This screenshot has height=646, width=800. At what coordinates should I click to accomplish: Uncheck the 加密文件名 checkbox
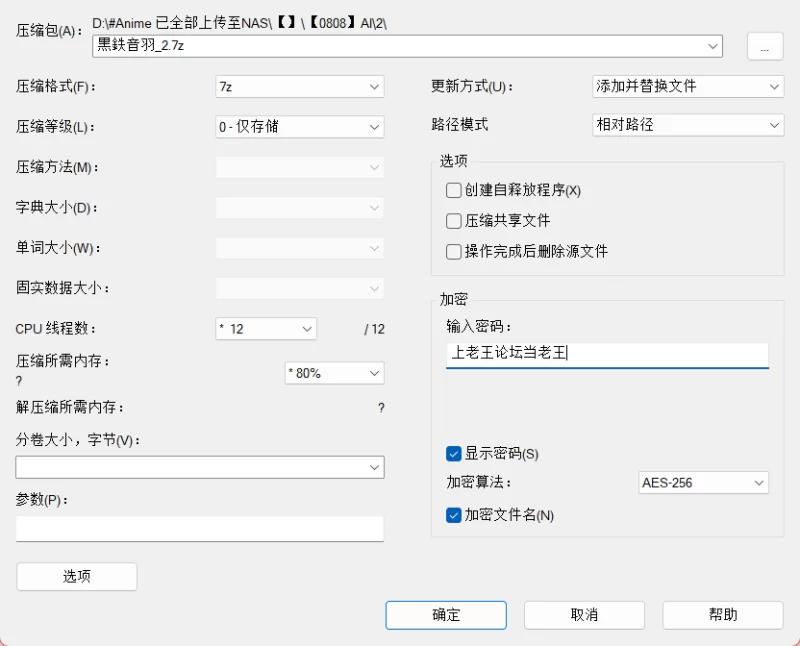click(x=454, y=515)
